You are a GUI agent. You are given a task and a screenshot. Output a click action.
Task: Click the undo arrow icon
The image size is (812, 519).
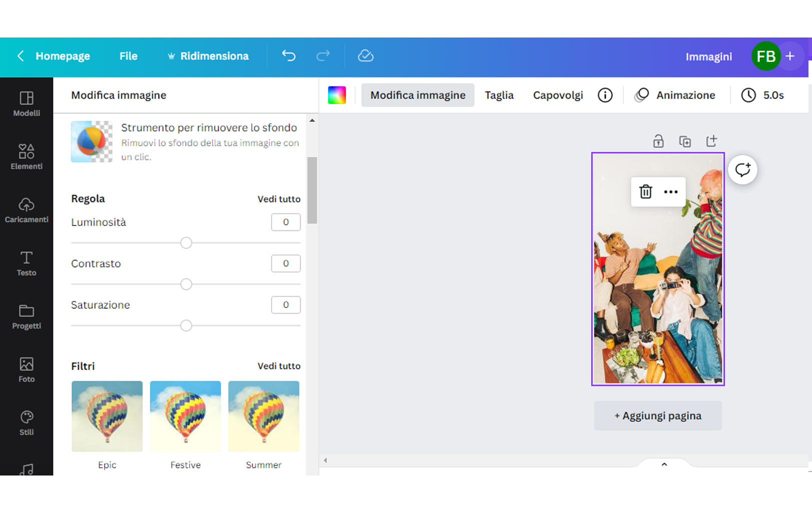[289, 55]
